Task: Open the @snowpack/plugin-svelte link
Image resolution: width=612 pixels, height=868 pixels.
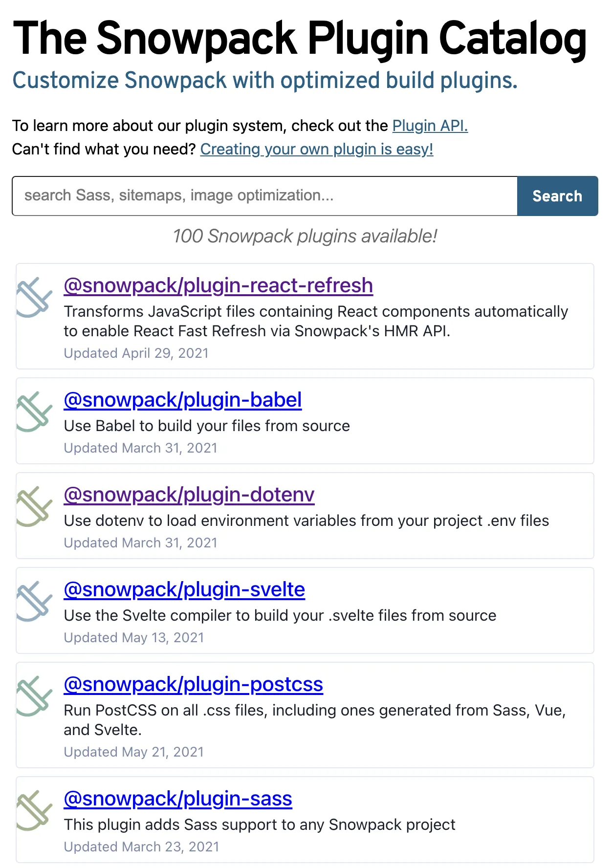Action: click(x=184, y=589)
